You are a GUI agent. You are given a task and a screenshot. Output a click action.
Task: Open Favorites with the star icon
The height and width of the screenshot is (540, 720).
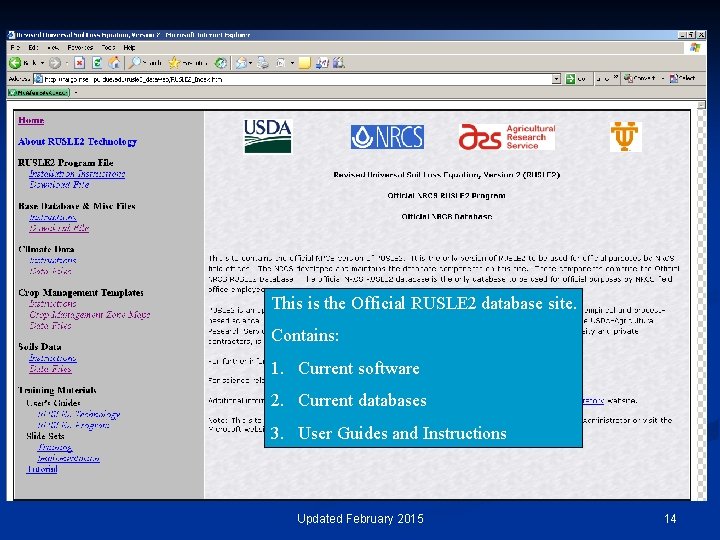click(174, 62)
